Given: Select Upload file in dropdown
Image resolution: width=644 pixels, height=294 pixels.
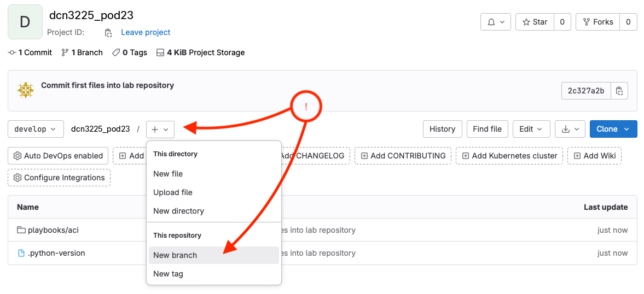Looking at the screenshot, I should point(173,192).
